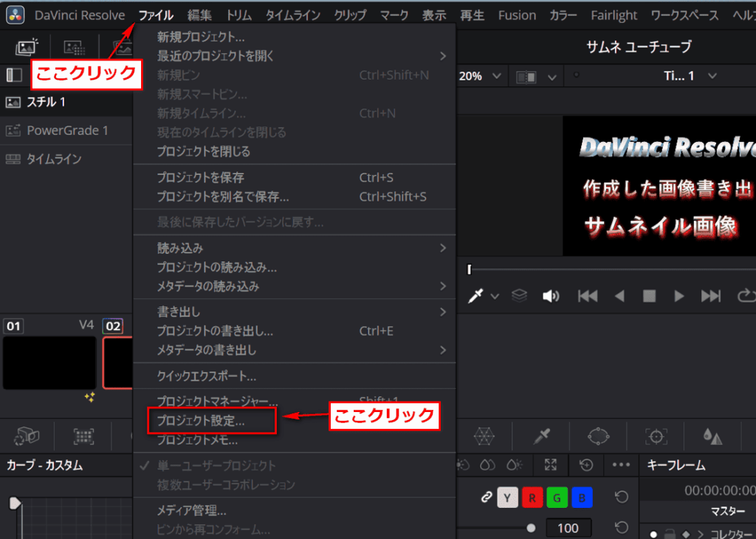Click the curve intensity 100 field
Screen dimensions: 756x539
pos(568,528)
